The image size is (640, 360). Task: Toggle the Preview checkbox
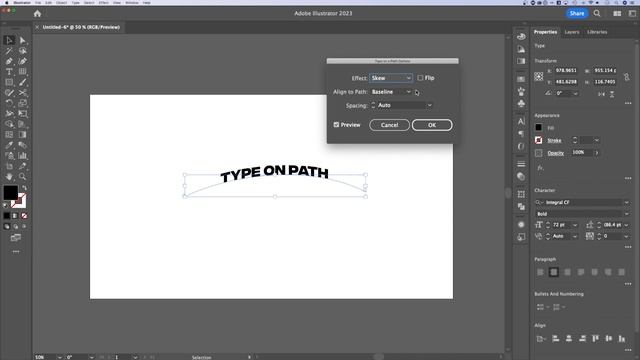336,124
